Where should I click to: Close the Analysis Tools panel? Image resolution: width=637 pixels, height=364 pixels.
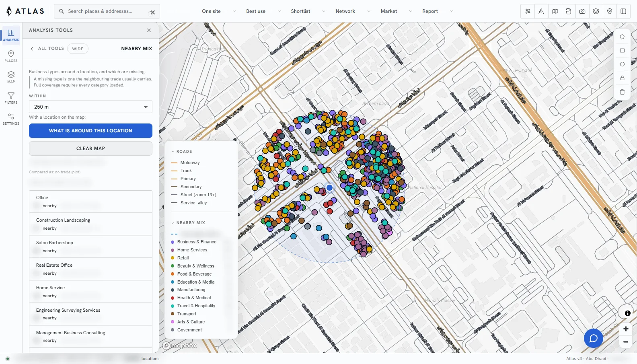[x=149, y=30]
